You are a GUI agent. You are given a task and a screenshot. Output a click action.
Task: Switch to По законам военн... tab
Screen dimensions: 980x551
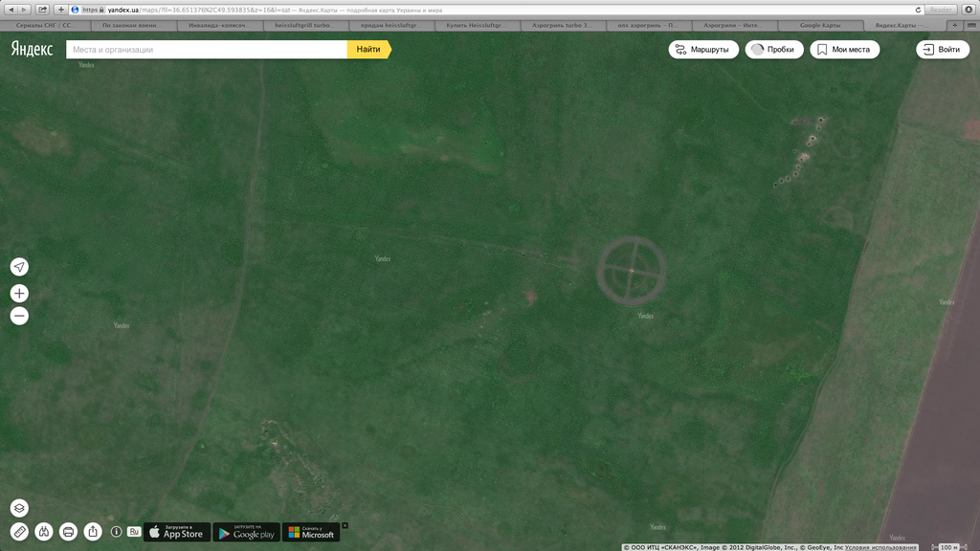click(131, 25)
